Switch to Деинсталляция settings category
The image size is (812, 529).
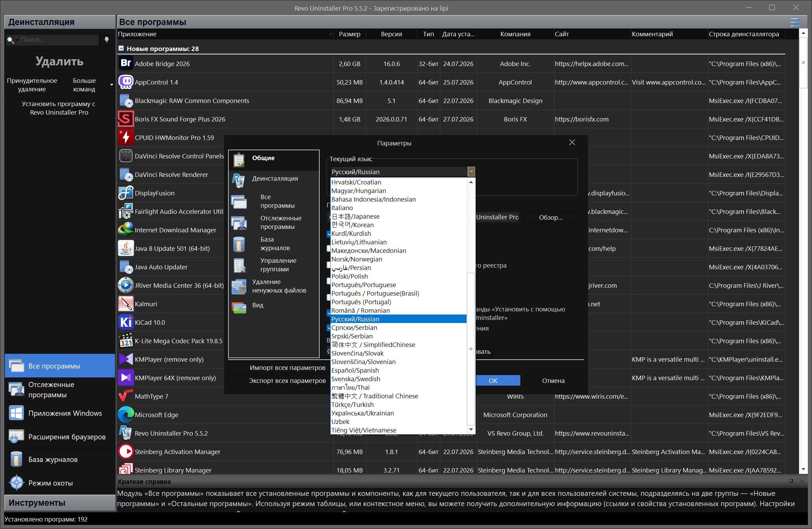coord(274,179)
